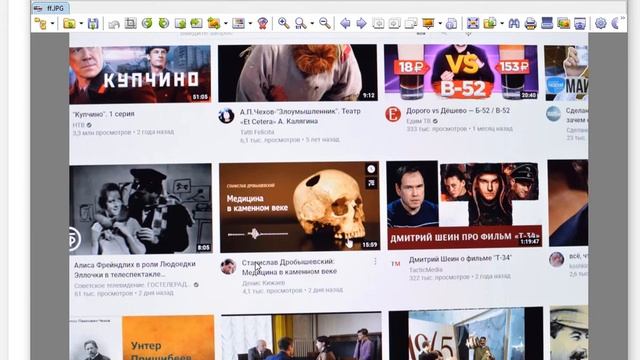Click the title 'Дорого vs Дешево — Б-52 / B-52'

pos(458,111)
